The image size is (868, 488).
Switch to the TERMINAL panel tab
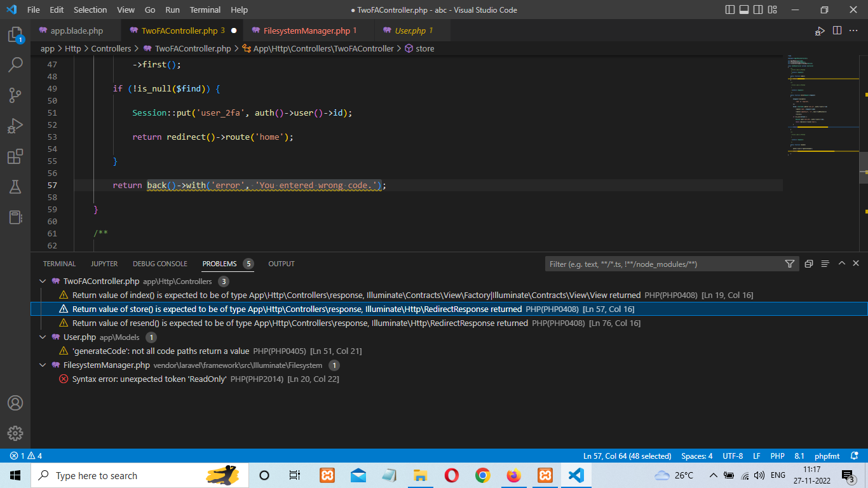tap(59, 264)
